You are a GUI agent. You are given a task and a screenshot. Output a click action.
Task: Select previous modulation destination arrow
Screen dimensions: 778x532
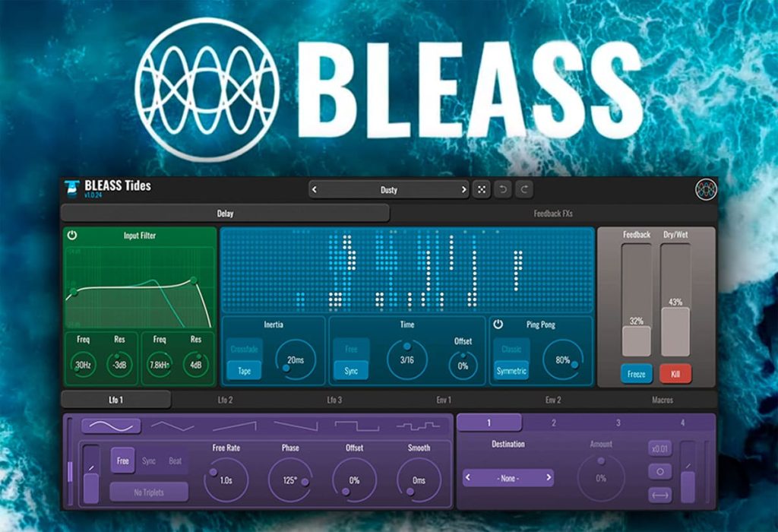468,477
